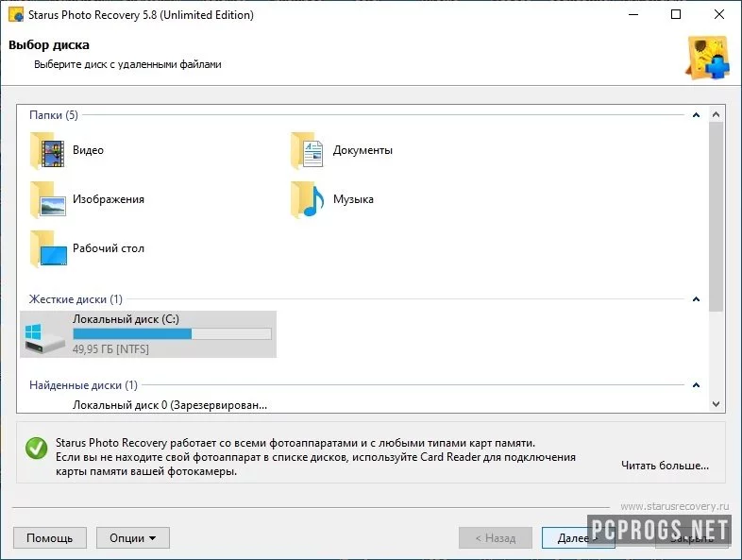Image resolution: width=742 pixels, height=560 pixels.
Task: Click the Starus Photo Recovery title bar icon
Action: point(16,15)
